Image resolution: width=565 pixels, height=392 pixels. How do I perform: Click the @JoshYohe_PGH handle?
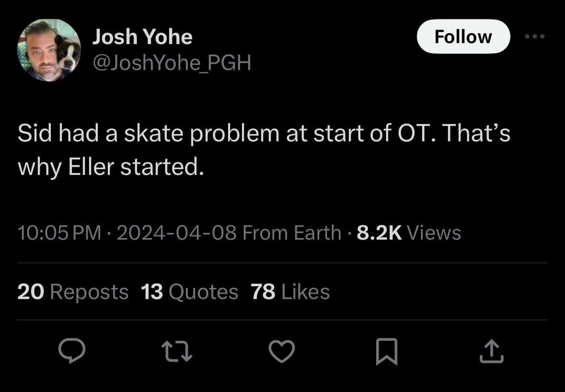(x=172, y=63)
